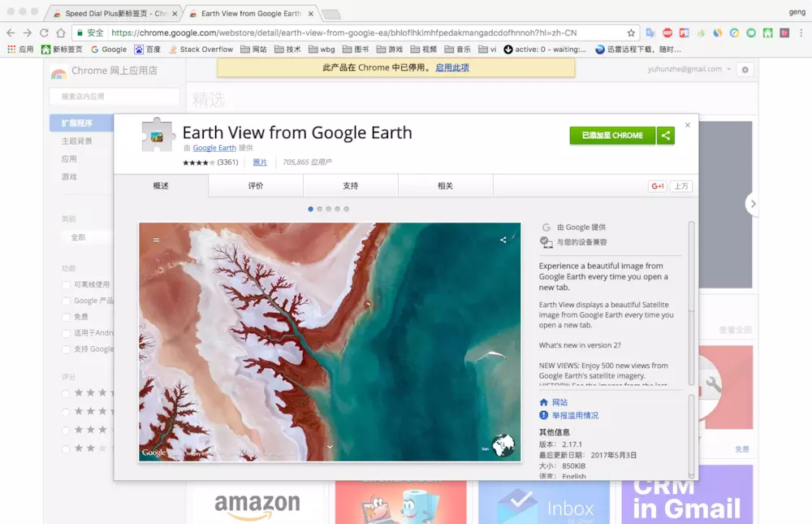Open the Stack Overflow bookmark
812x524 pixels.
(201, 50)
